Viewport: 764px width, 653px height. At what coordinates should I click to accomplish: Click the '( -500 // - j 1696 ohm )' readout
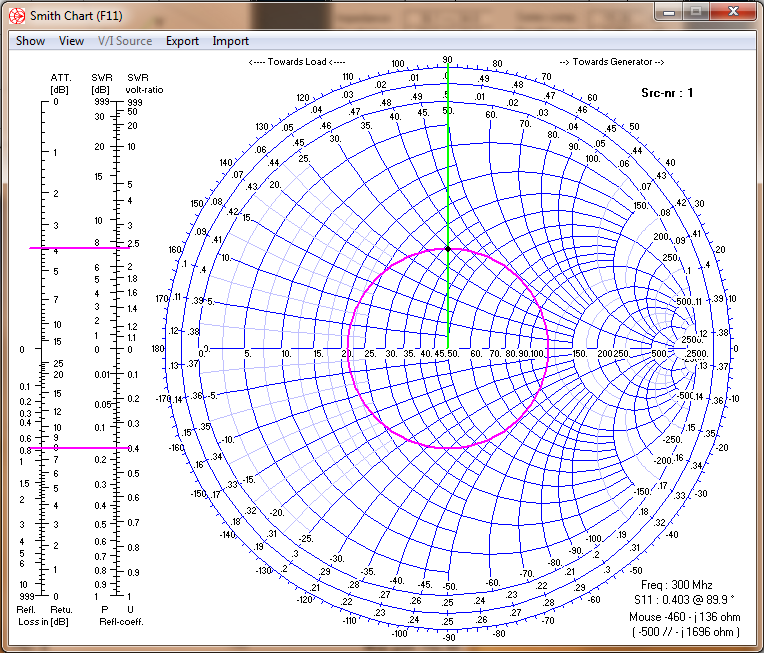point(686,632)
